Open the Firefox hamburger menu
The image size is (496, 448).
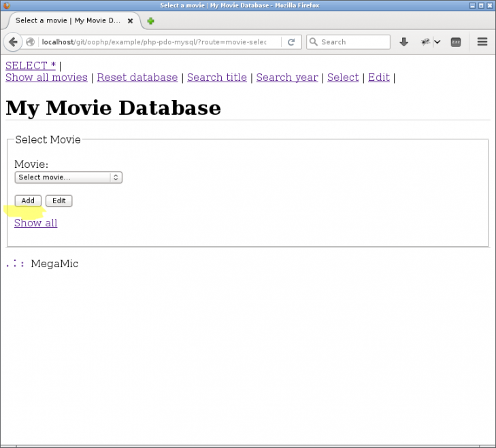(482, 41)
